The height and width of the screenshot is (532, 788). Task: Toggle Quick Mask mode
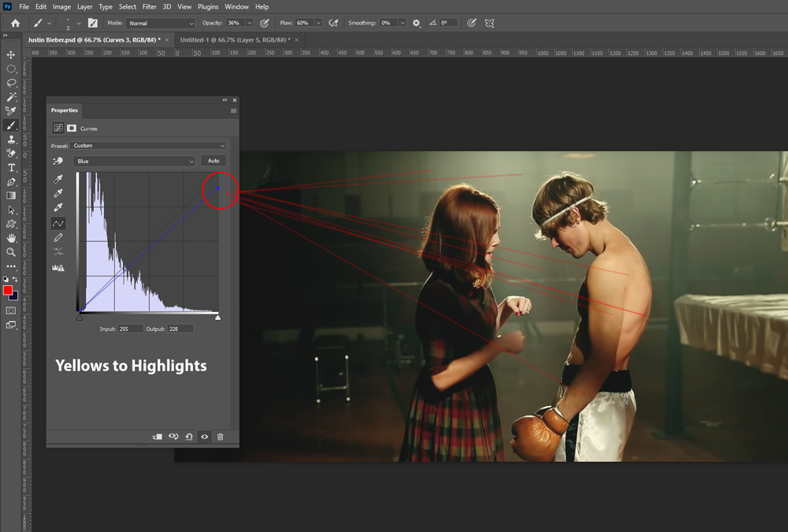(11, 311)
